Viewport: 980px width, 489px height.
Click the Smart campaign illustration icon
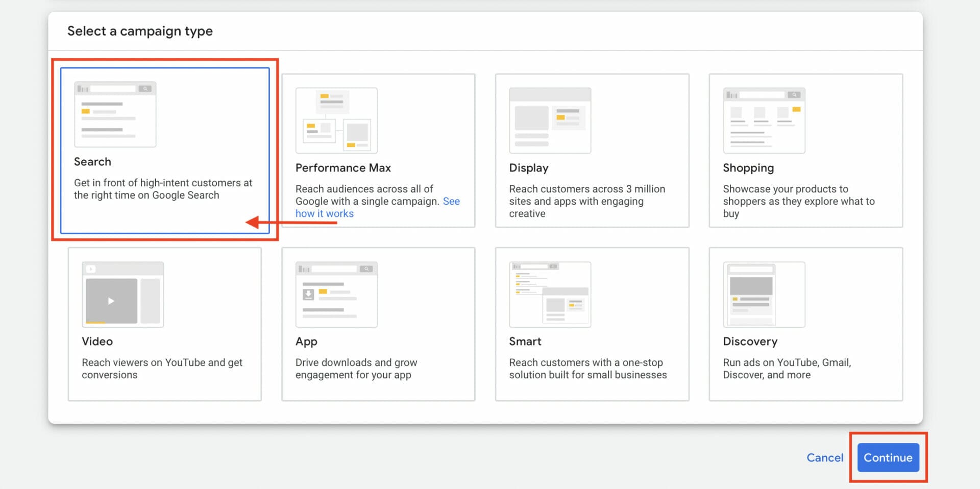coord(550,295)
